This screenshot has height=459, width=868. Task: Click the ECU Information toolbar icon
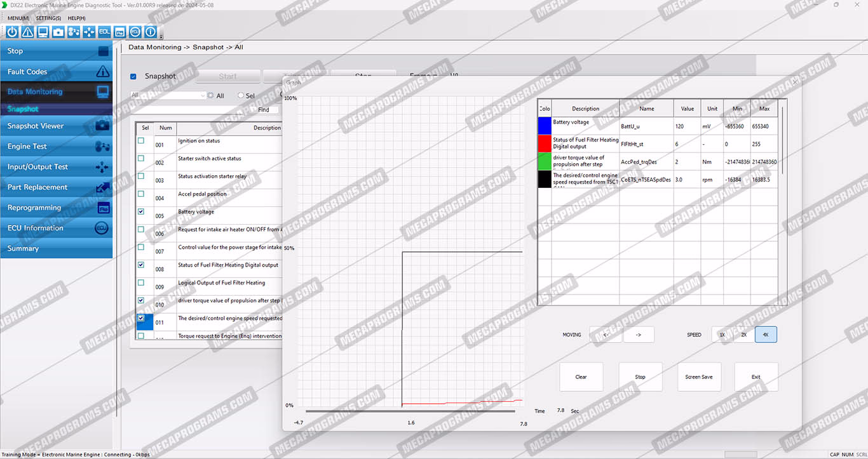135,32
